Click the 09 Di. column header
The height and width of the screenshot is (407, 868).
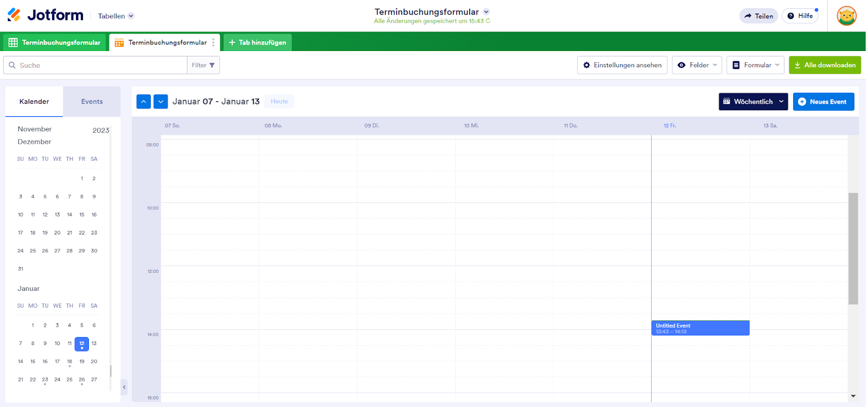pos(372,125)
